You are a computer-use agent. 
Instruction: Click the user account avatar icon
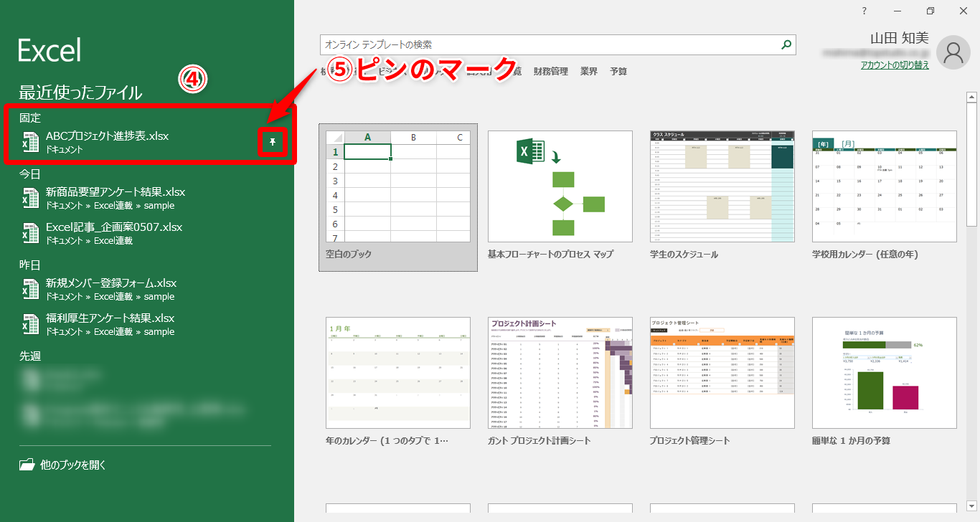click(953, 52)
